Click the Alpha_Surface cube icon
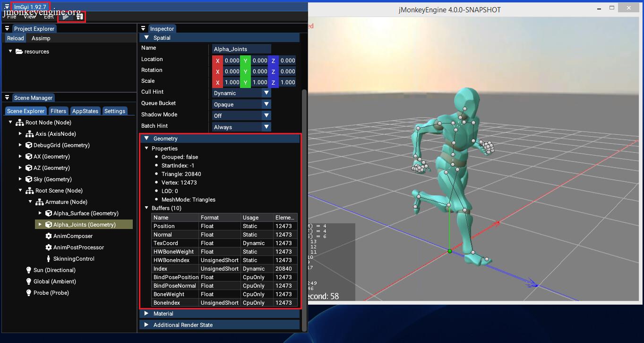This screenshot has width=644, height=343. (48, 213)
